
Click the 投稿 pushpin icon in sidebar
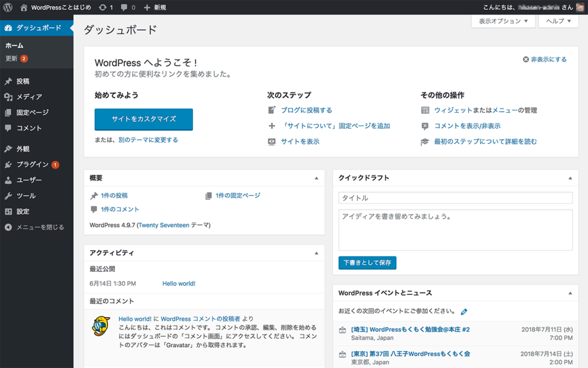[x=8, y=81]
